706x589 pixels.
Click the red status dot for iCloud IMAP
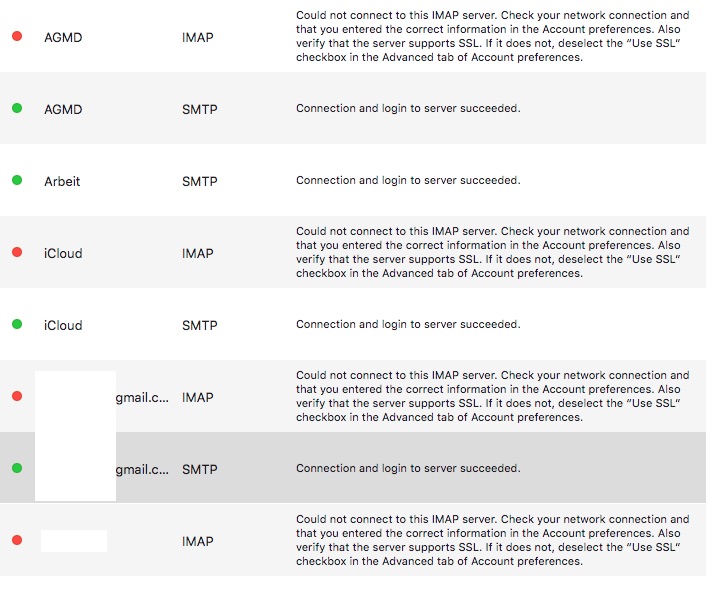[17, 252]
